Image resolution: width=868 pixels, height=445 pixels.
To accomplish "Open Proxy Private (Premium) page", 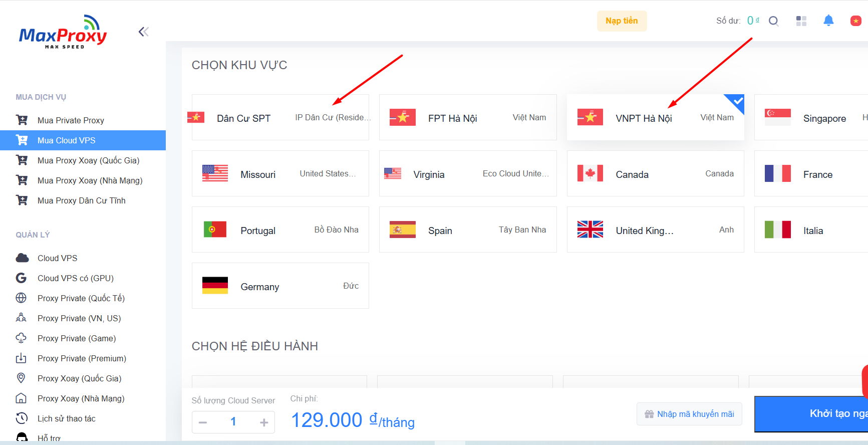I will pyautogui.click(x=83, y=358).
